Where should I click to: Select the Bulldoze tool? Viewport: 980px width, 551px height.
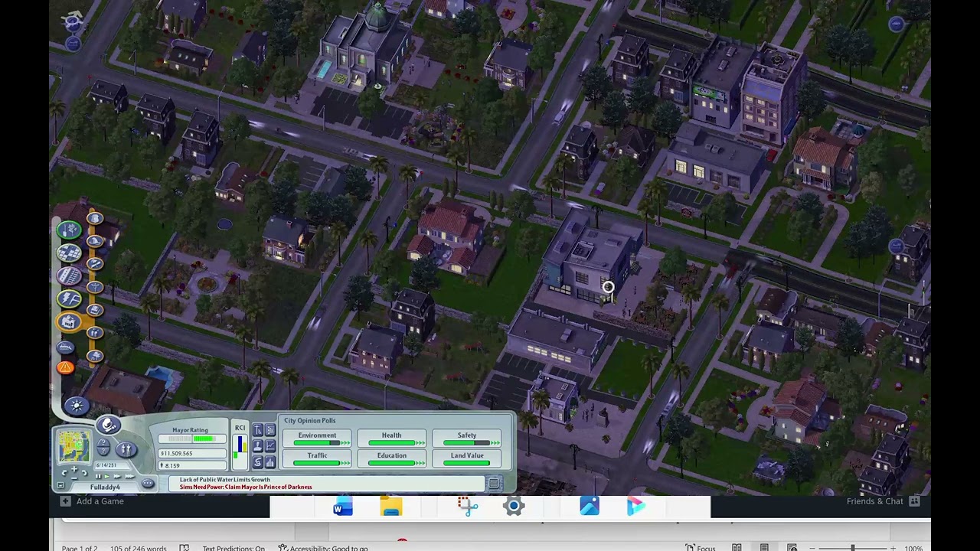[67, 347]
